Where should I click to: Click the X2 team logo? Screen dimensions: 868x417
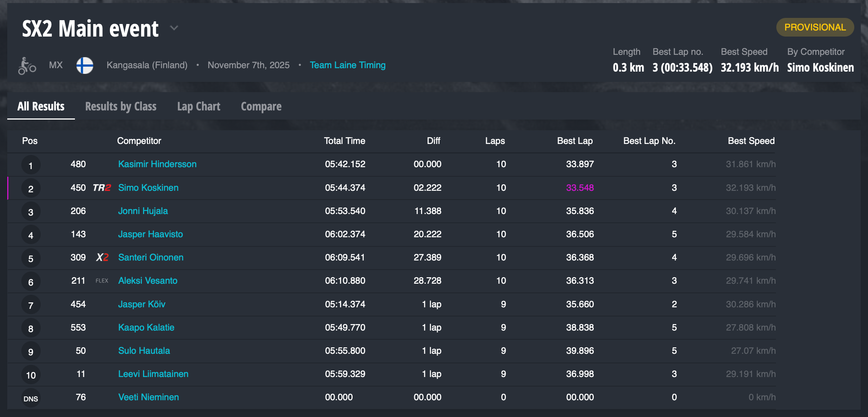[x=102, y=257]
